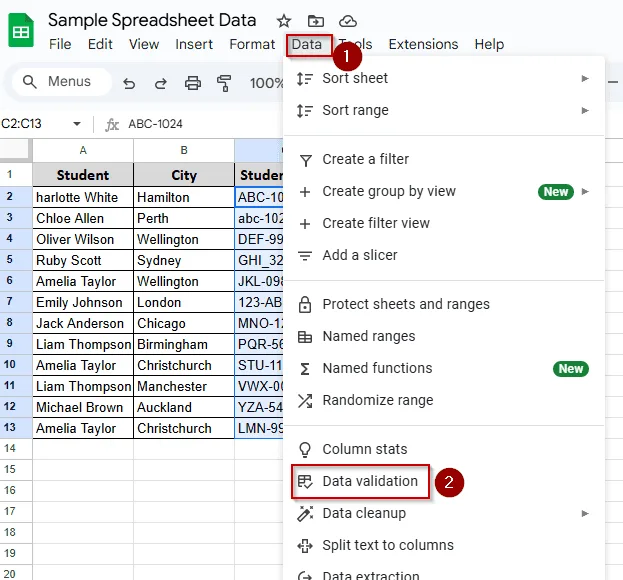The height and width of the screenshot is (580, 623).
Task: Click the fx formula icon
Action: tap(112, 125)
